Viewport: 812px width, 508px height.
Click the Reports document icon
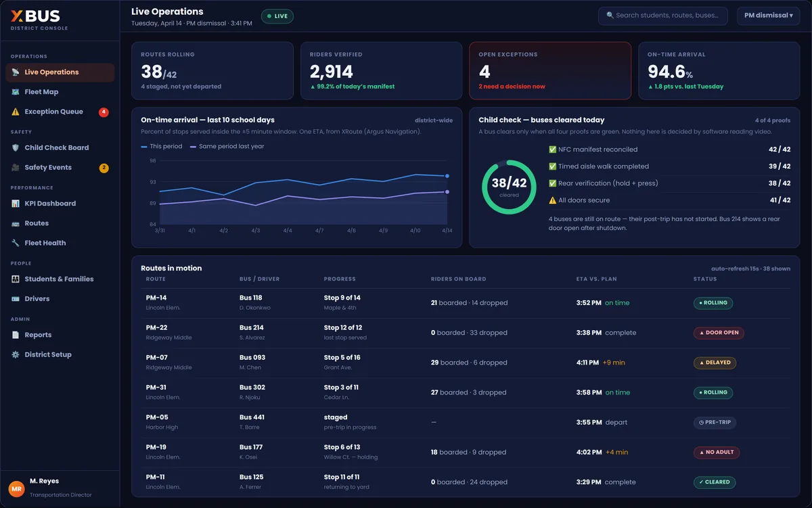(x=16, y=335)
